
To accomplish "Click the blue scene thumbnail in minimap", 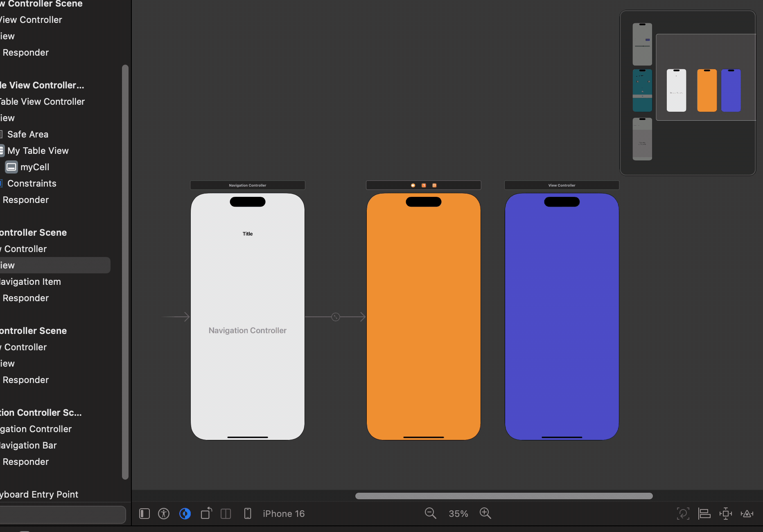I will (731, 90).
